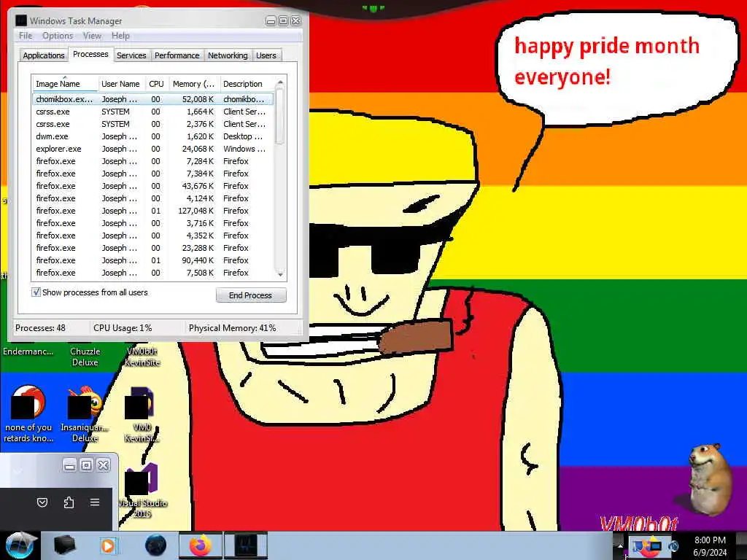Click scroll-down arrow of process list
Image resolution: width=747 pixels, height=560 pixels.
(x=280, y=274)
